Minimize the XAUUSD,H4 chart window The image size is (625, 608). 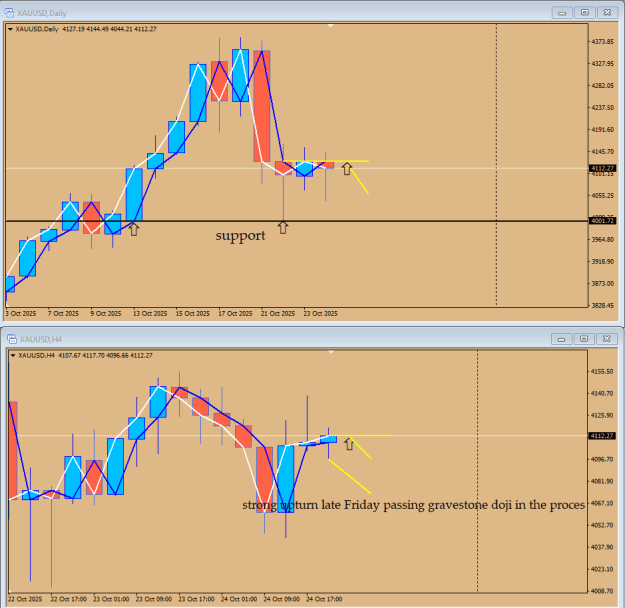click(x=561, y=339)
